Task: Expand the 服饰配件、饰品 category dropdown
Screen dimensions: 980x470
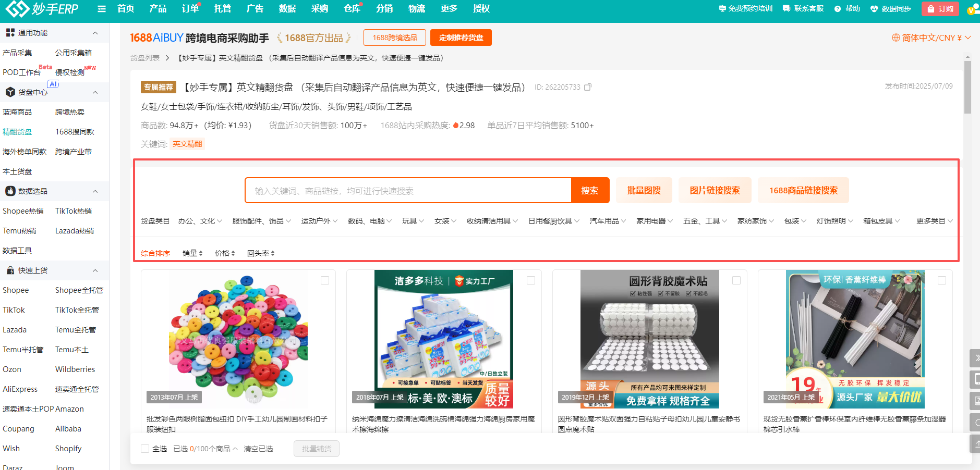Action: pyautogui.click(x=261, y=221)
